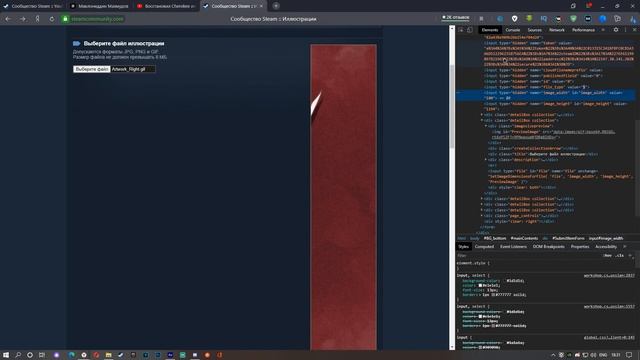Click the 2K отзывов reviews button
Screen dimensions: 640x360
pos(456,18)
